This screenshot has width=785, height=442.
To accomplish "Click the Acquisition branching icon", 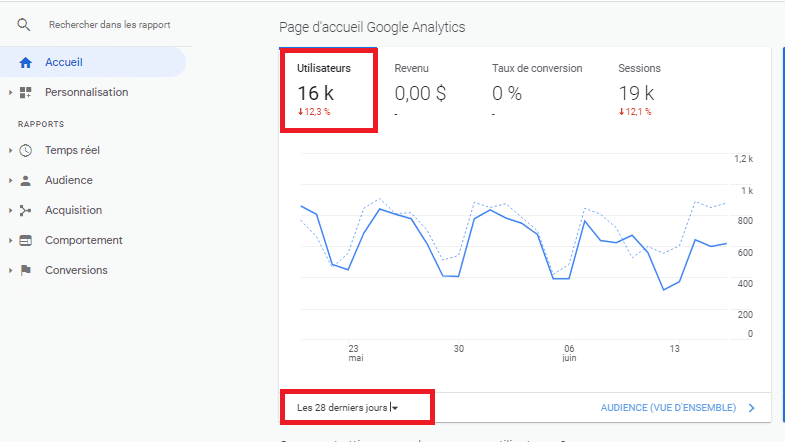I will point(26,211).
